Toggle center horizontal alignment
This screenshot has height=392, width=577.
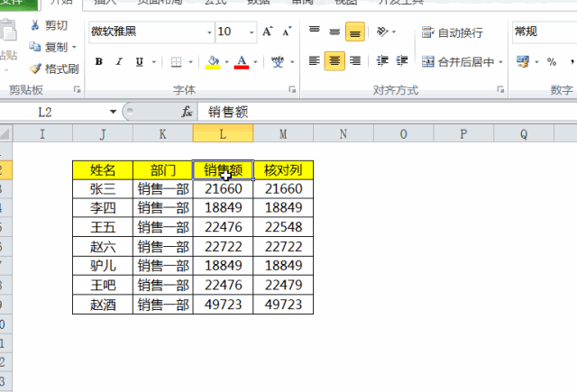pos(334,60)
